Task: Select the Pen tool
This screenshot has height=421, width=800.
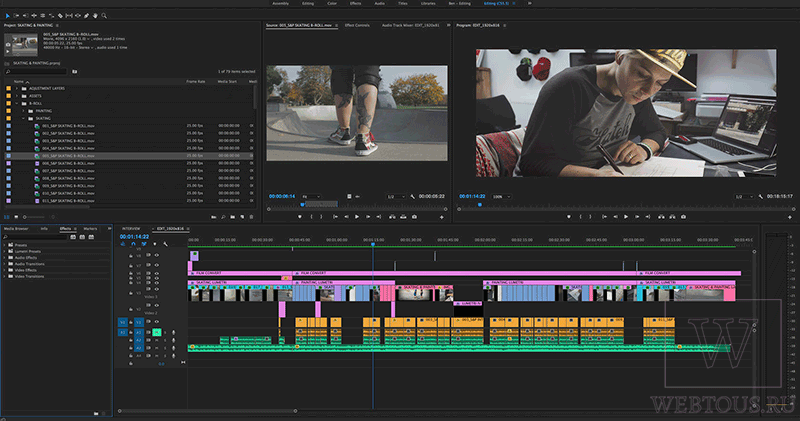Action: click(x=86, y=16)
